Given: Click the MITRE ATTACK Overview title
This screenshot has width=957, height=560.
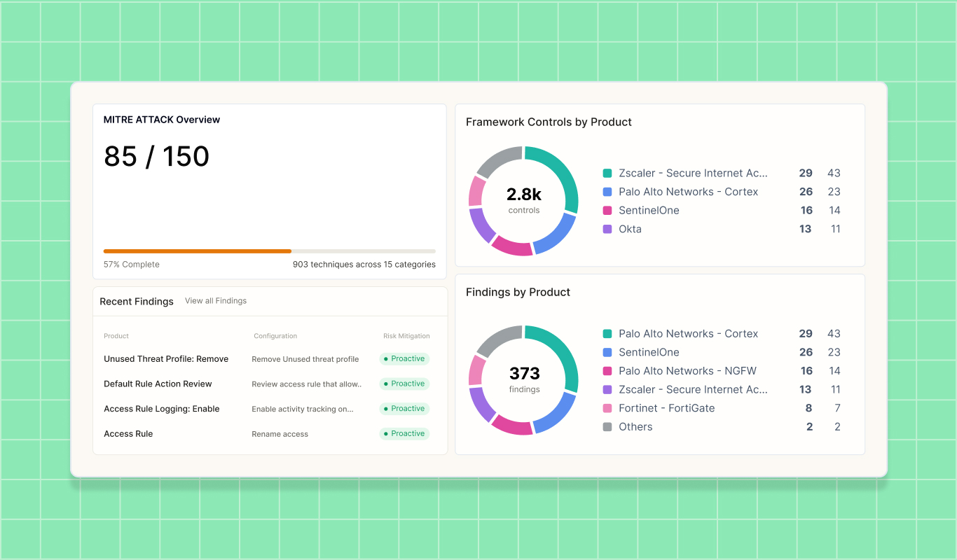Looking at the screenshot, I should pyautogui.click(x=162, y=120).
